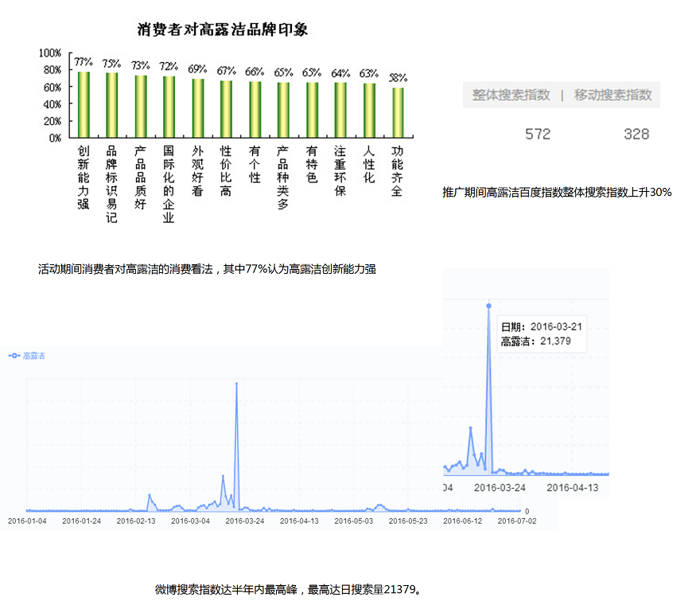Viewport: 700px width, 601px height.
Task: Click the 77% bar for 创新能力强
Action: pyautogui.click(x=84, y=104)
